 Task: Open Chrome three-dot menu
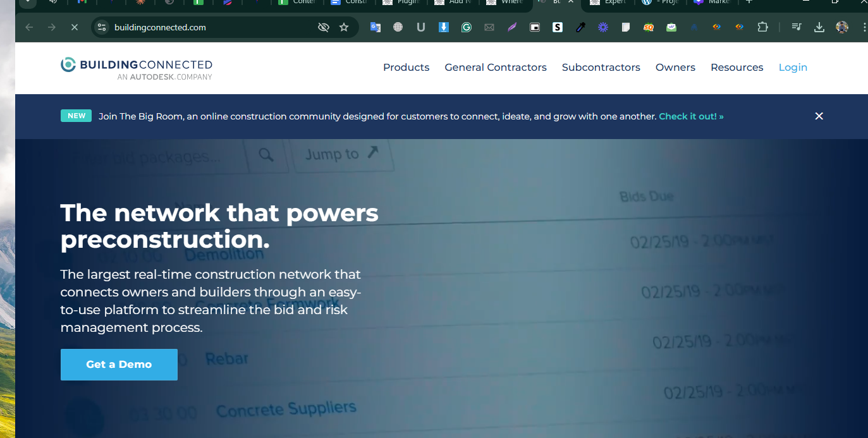pos(864,27)
